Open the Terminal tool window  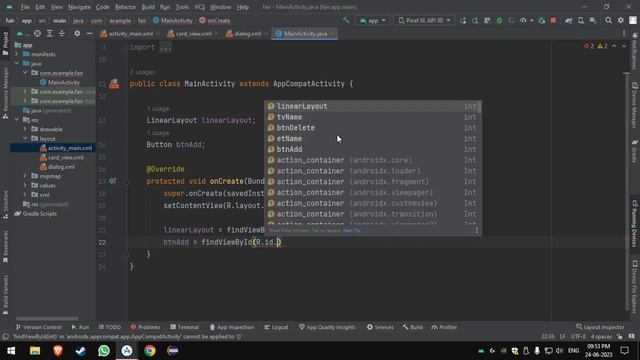coord(184,327)
